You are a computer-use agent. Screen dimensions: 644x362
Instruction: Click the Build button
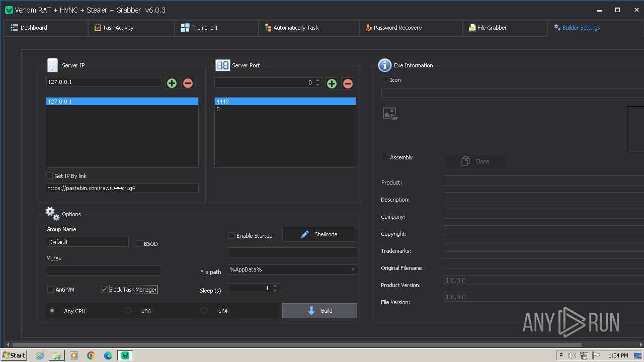[319, 311]
